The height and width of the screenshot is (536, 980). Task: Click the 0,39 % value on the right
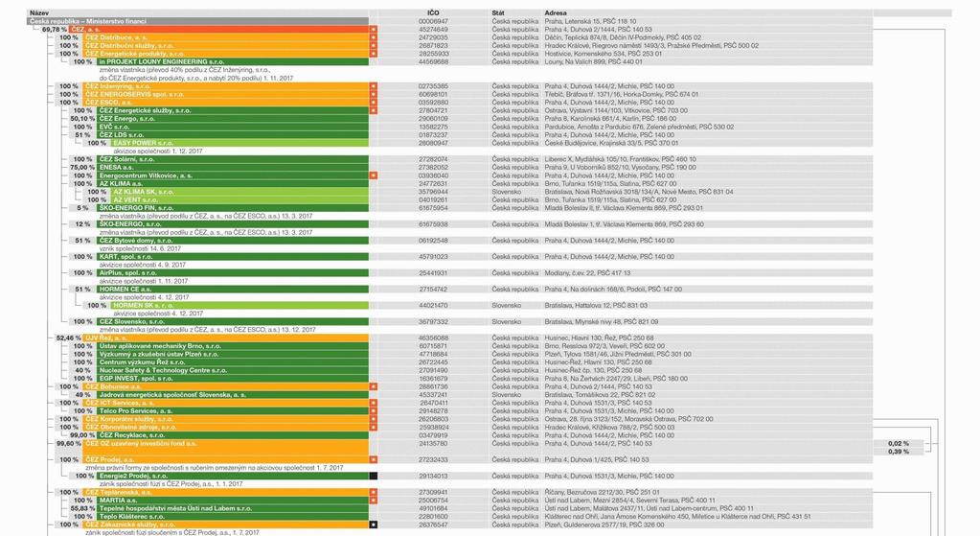pos(899,452)
